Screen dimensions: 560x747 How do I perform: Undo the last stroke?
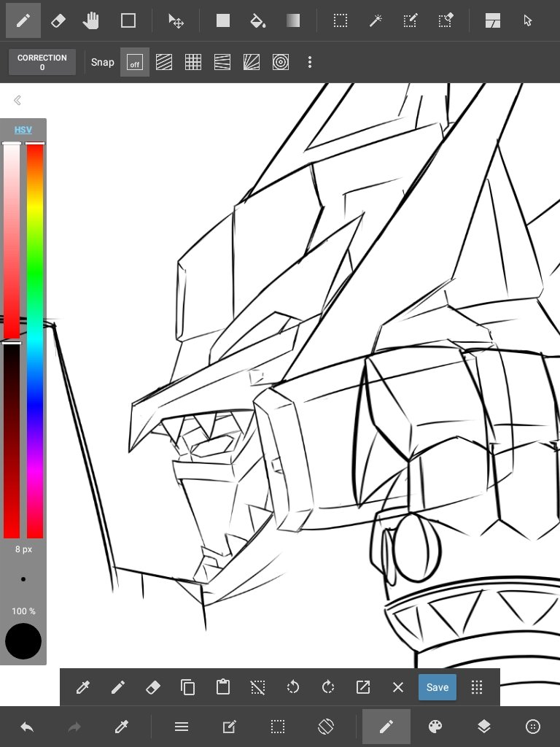[x=27, y=727]
